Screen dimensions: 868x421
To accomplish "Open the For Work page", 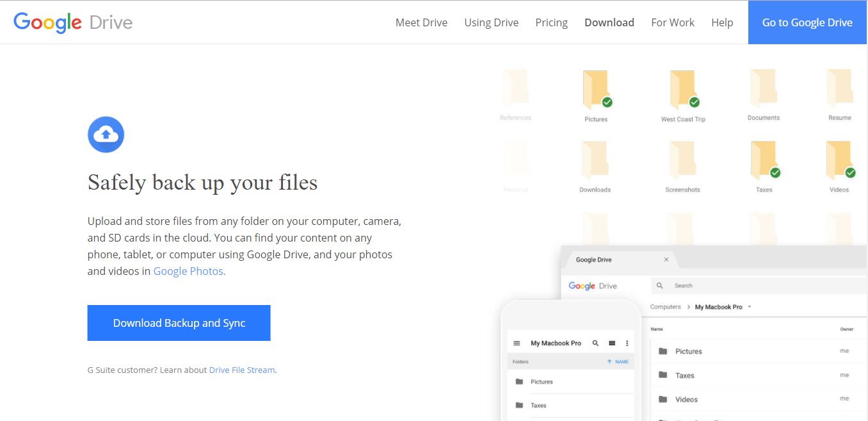I will 673,22.
